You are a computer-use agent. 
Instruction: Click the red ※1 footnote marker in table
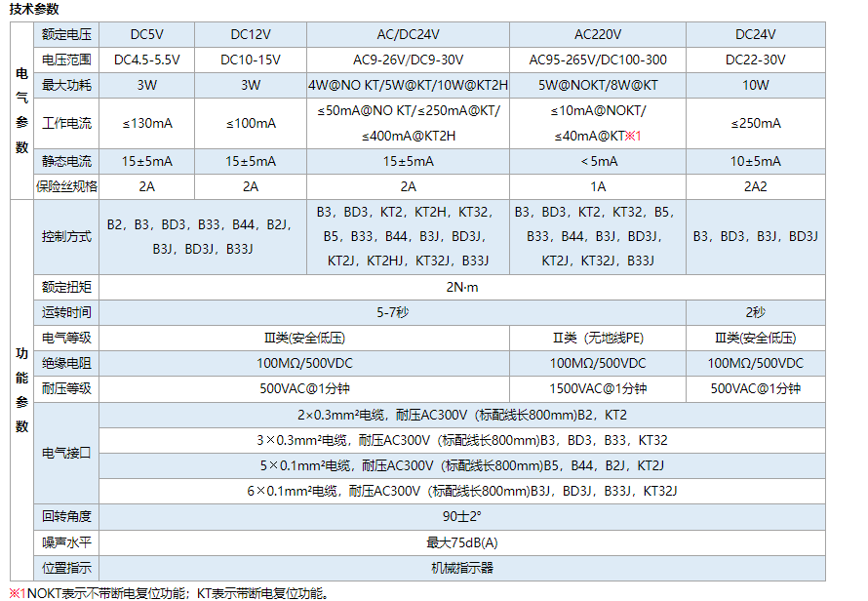pyautogui.click(x=632, y=136)
